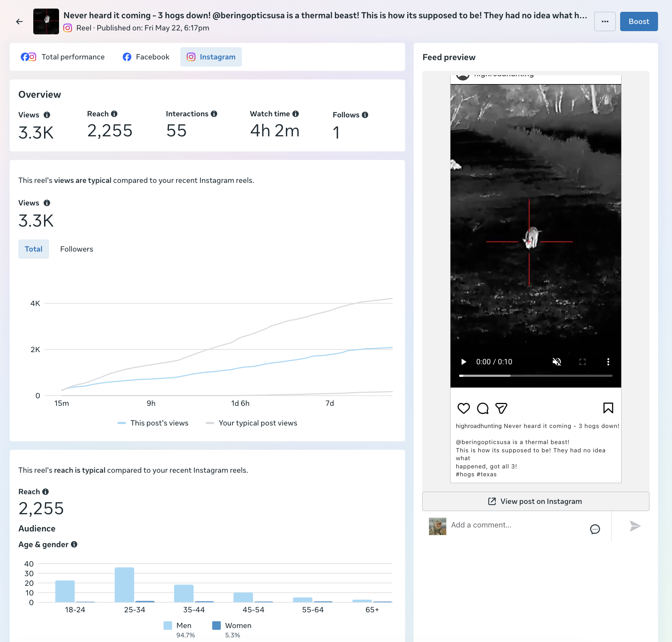Click the Boost button

[639, 21]
